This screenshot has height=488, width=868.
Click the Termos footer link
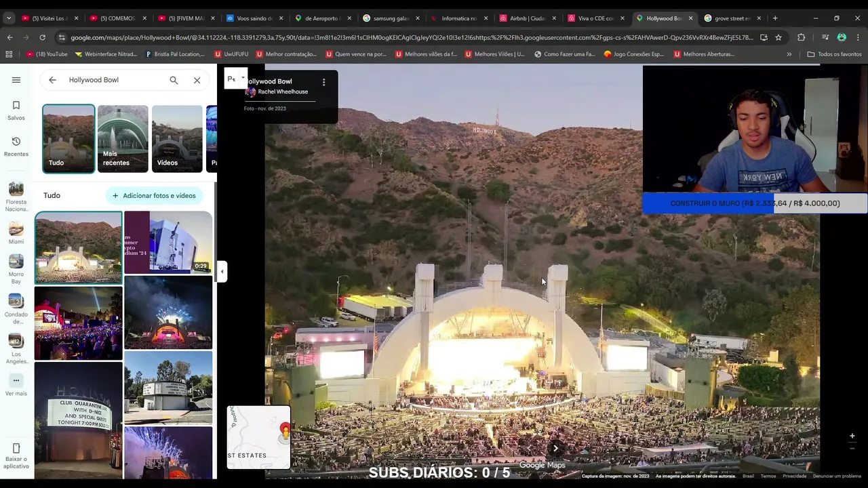[768, 476]
